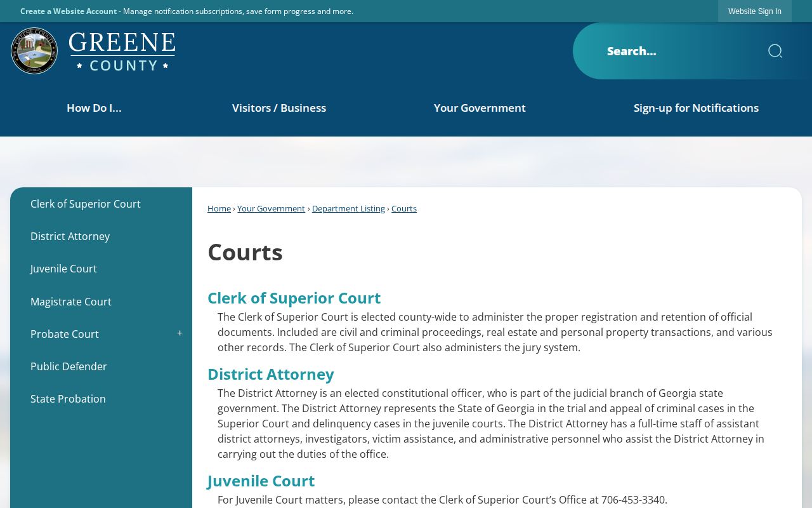
Task: Click the Website Sign In button
Action: 755,11
